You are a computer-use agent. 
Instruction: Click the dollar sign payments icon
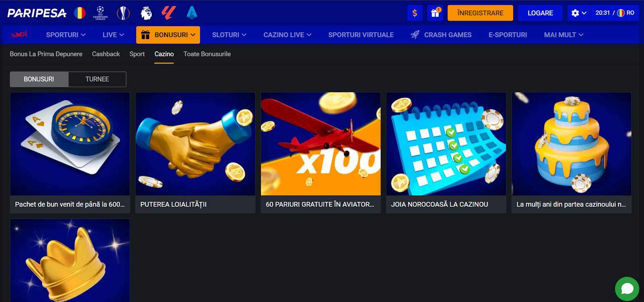click(x=415, y=13)
